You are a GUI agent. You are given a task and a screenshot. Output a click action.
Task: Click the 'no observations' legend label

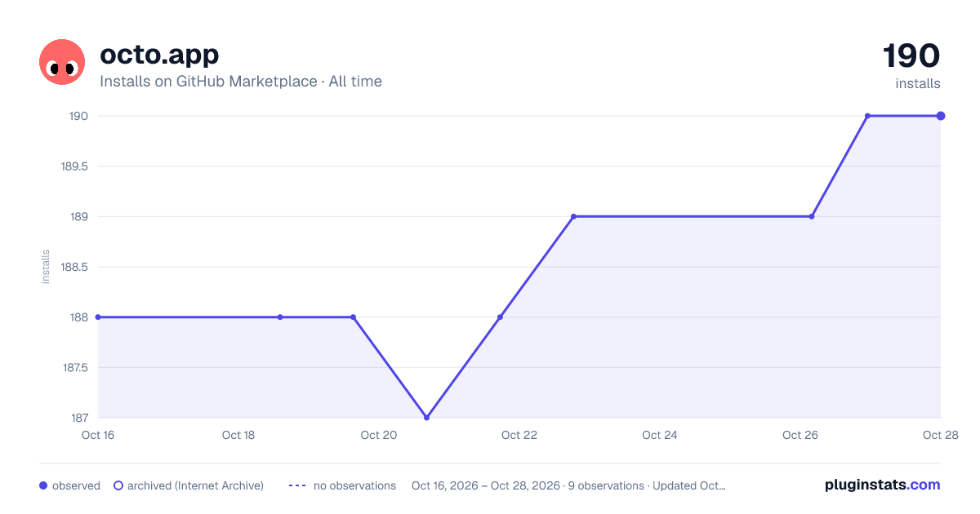(x=354, y=485)
